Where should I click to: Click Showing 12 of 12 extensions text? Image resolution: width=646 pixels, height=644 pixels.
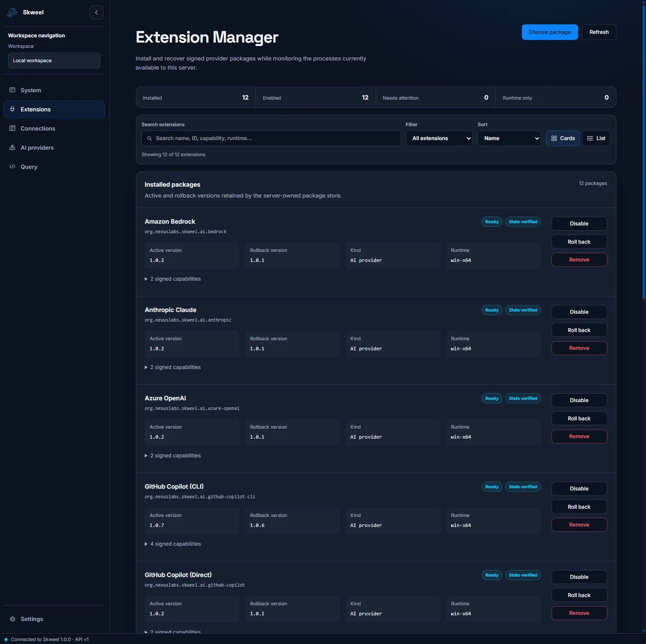pos(173,155)
